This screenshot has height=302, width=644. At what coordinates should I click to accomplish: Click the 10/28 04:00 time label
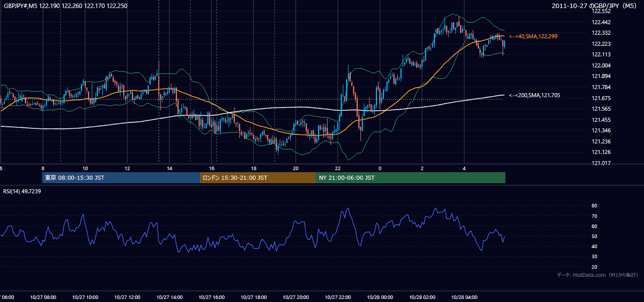pyautogui.click(x=464, y=297)
